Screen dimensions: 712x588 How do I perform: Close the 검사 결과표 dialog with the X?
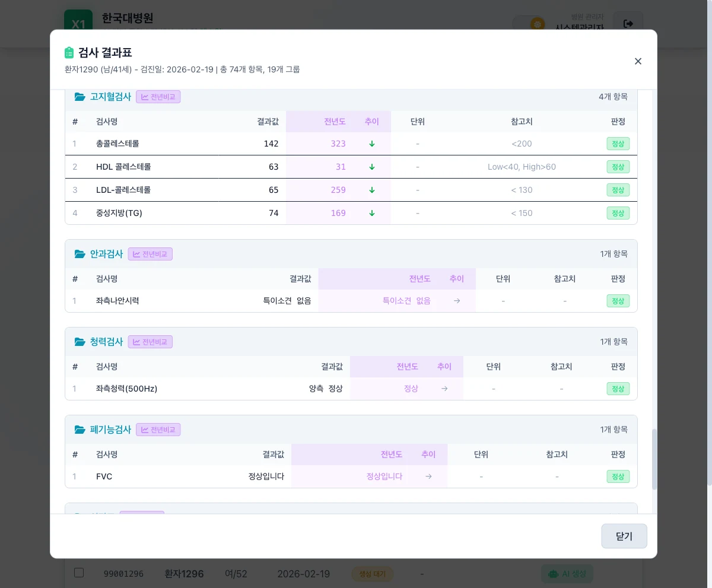click(638, 61)
